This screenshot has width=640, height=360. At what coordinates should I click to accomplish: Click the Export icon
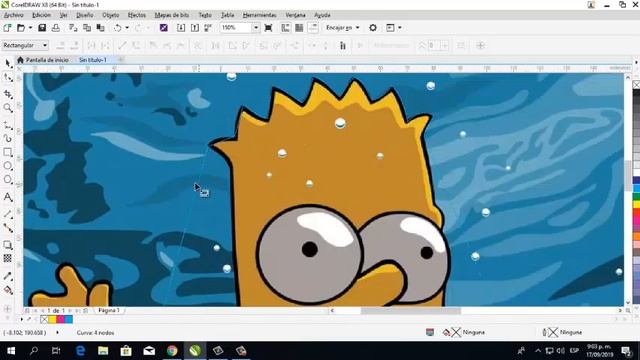point(195,28)
